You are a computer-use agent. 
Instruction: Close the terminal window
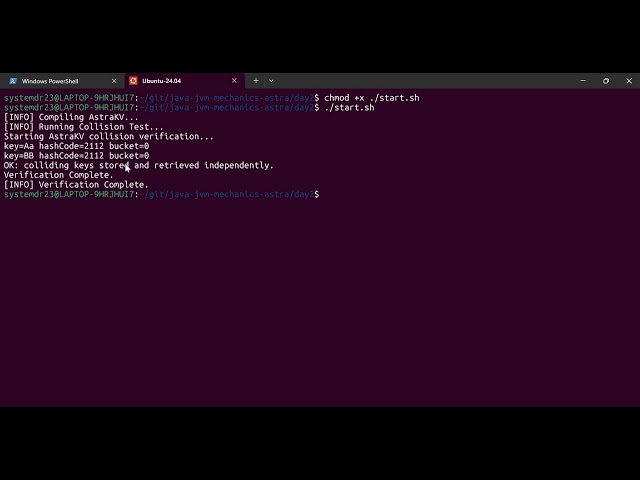629,81
